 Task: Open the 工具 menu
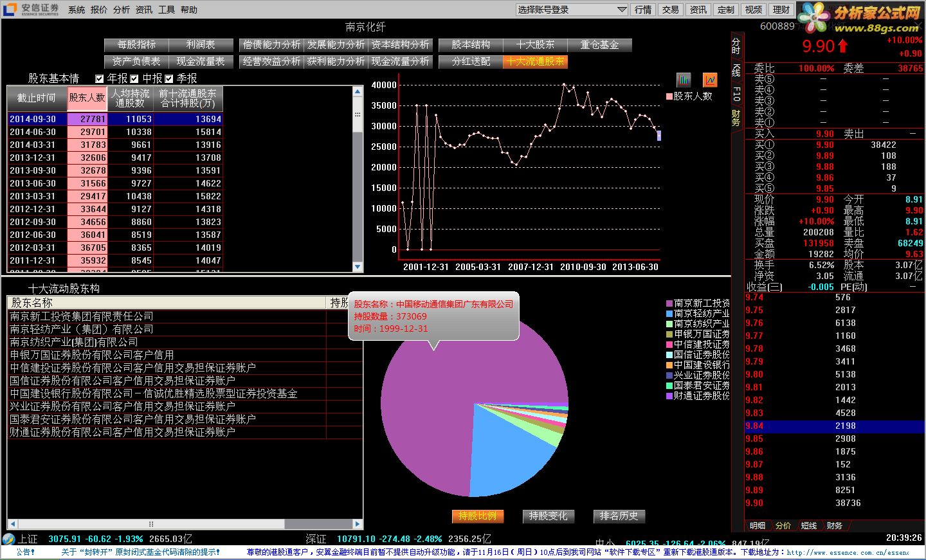click(167, 10)
